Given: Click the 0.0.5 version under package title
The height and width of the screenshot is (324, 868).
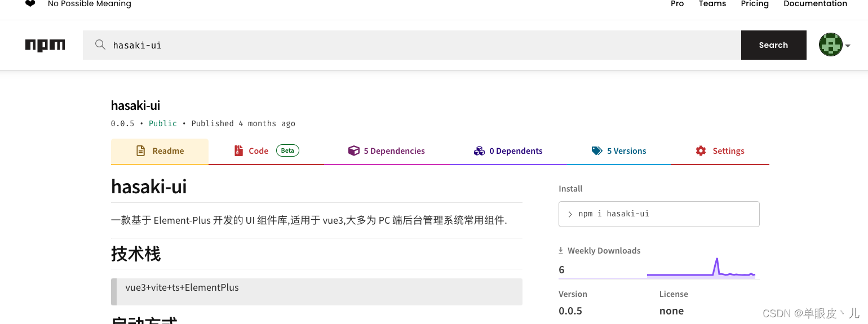Looking at the screenshot, I should (x=122, y=123).
